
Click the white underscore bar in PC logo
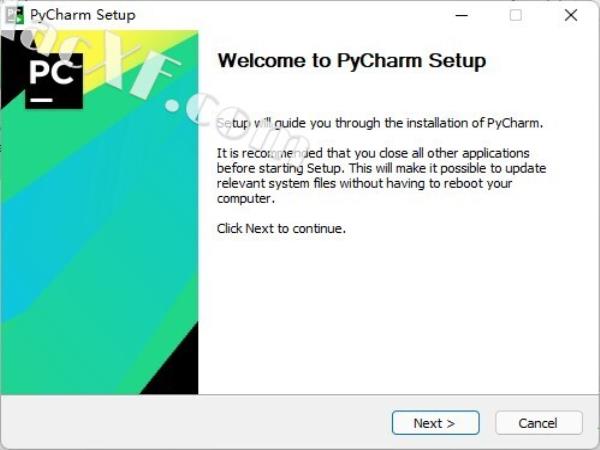42,100
